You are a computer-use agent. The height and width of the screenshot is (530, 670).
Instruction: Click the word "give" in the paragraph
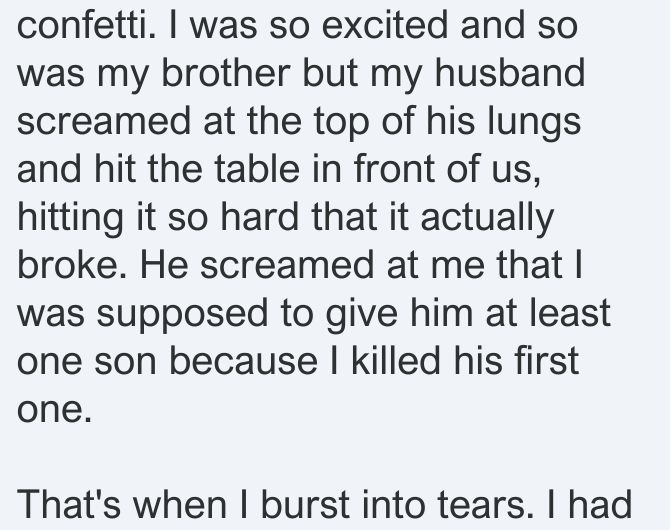coord(361,313)
